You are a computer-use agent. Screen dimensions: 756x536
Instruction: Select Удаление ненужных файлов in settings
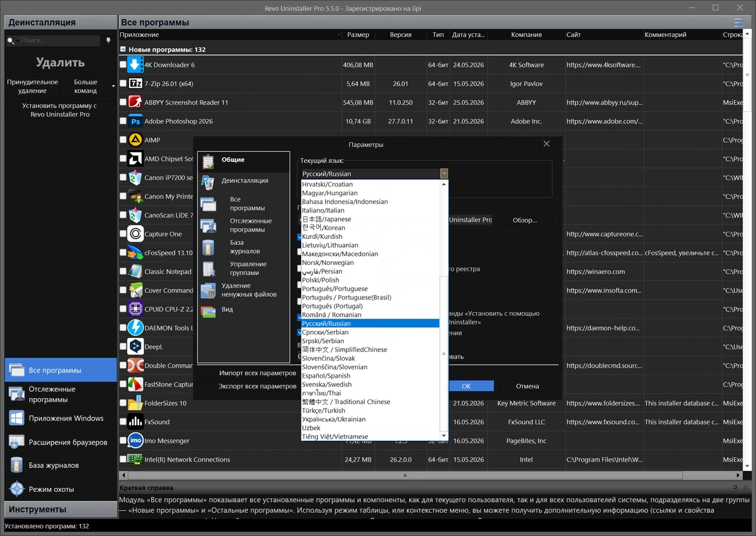pos(244,290)
